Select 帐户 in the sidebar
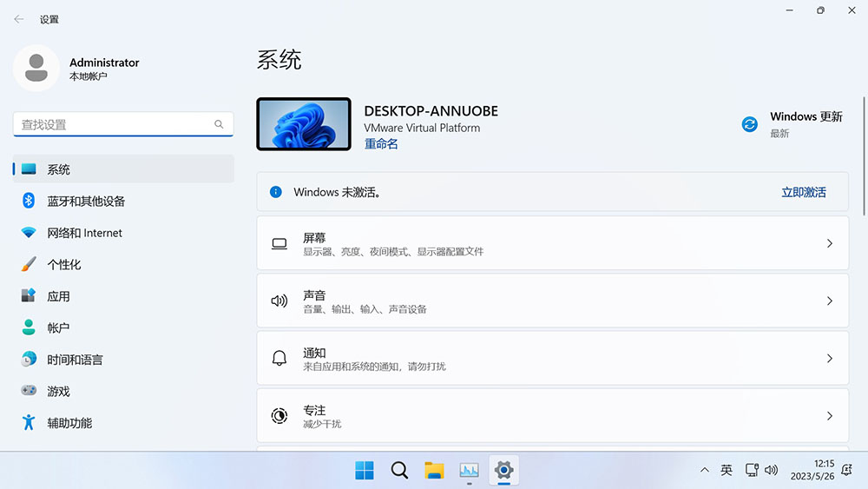The image size is (868, 489). 123,327
